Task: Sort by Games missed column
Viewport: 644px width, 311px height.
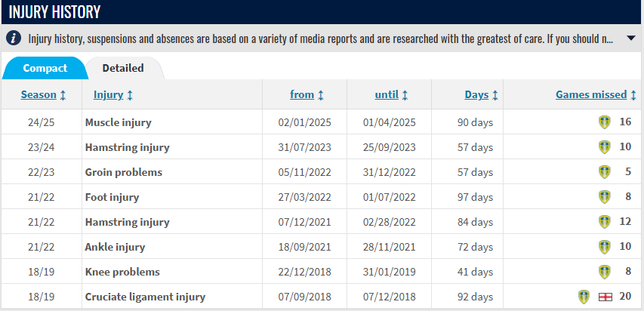Action: [591, 95]
